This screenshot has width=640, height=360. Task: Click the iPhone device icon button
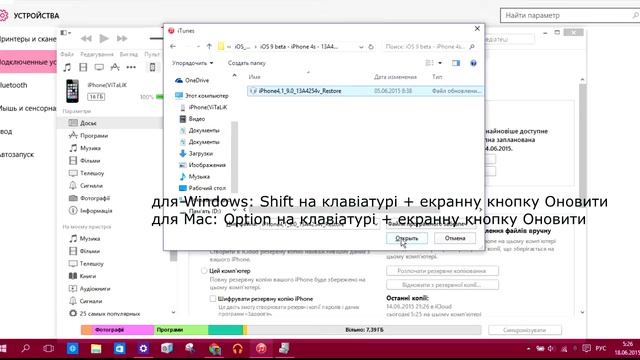coord(152,67)
